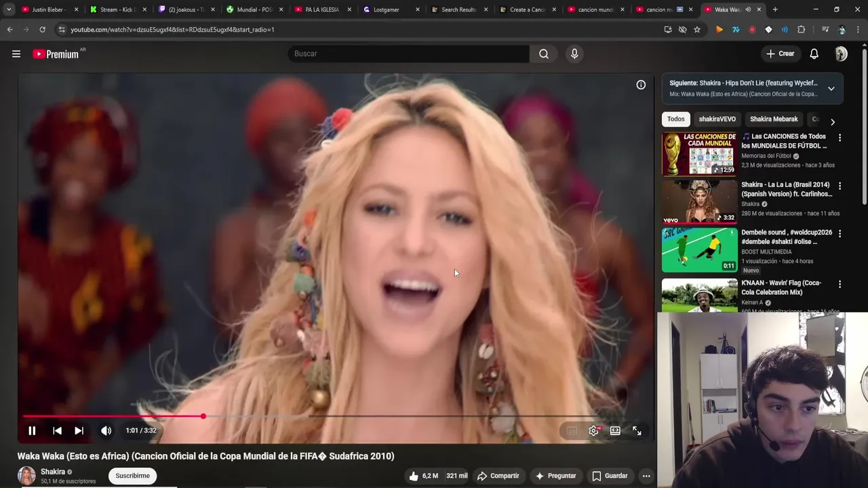868x488 pixels.
Task: Open a new browser tab
Action: 775,9
